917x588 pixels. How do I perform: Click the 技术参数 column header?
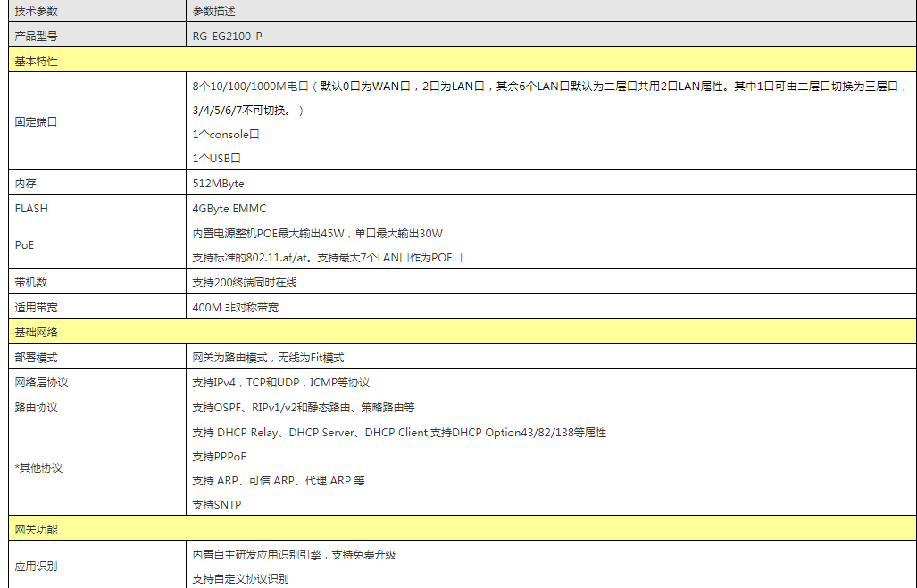point(37,12)
